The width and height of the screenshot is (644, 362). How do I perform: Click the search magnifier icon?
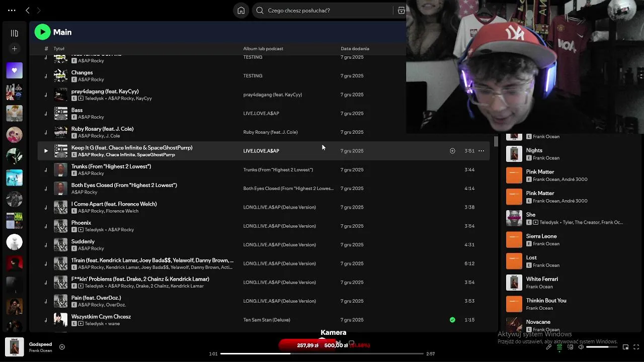260,10
